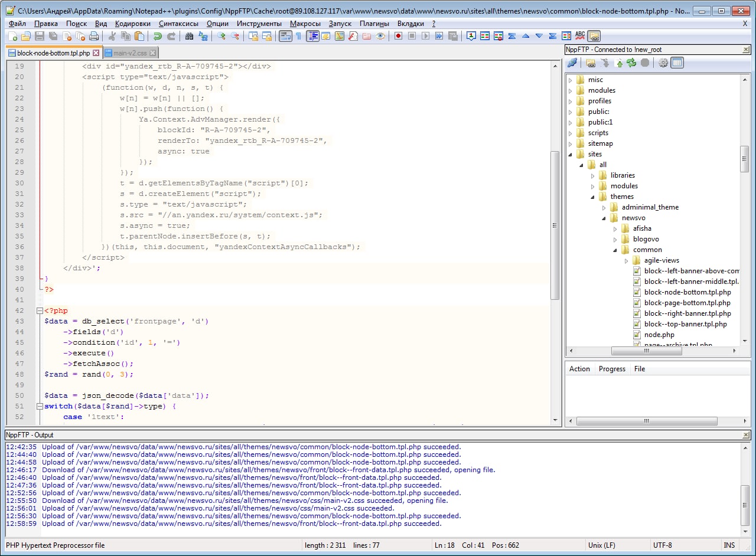756x556 pixels.
Task: Click the NppFTP refresh icon
Action: tap(631, 63)
